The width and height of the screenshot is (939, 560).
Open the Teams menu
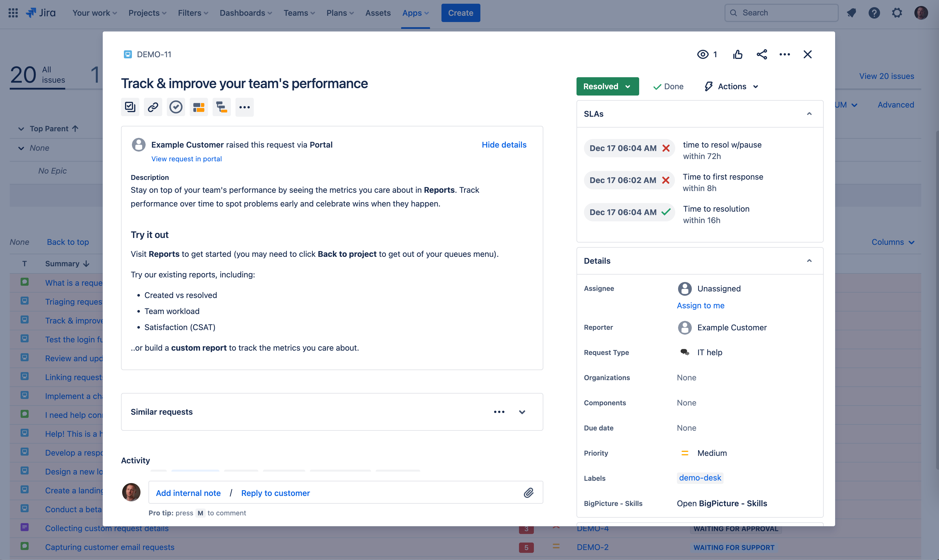point(299,13)
